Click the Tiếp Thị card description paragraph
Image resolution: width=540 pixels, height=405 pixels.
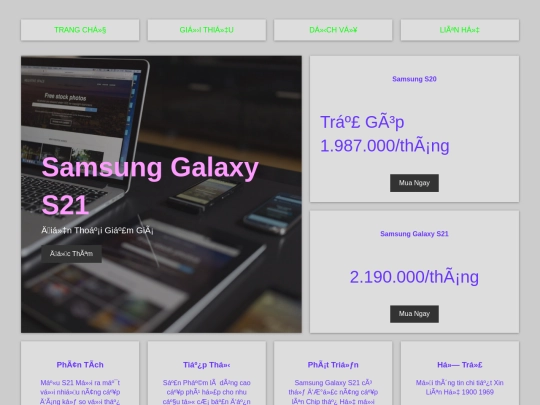point(207,392)
